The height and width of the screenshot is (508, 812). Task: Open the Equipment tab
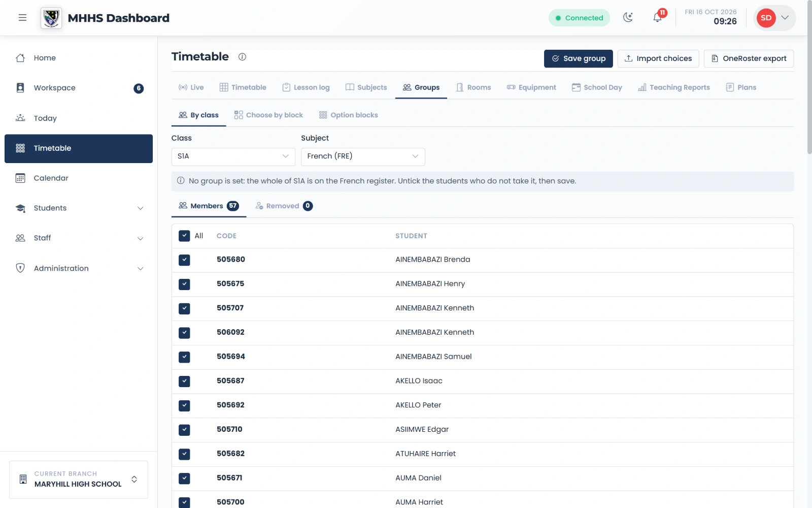[531, 87]
